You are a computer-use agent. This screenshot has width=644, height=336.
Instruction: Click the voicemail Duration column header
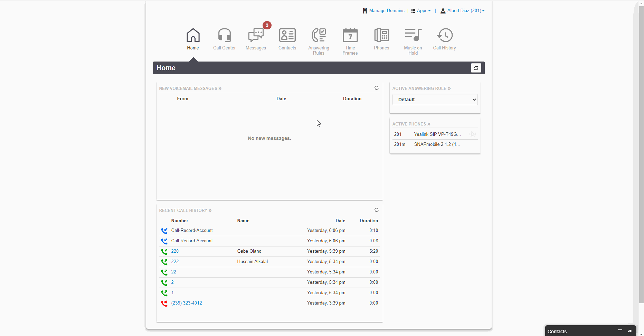click(x=352, y=99)
